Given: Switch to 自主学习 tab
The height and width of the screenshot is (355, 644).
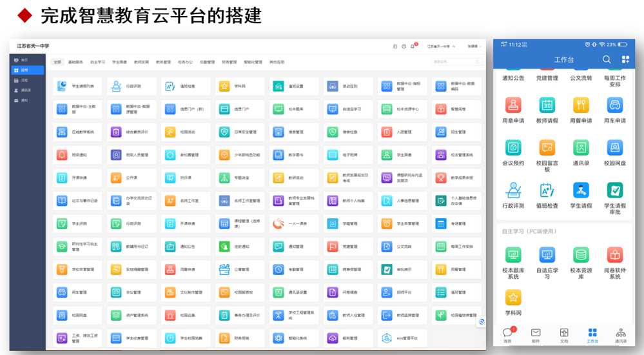Looking at the screenshot, I should pos(97,62).
